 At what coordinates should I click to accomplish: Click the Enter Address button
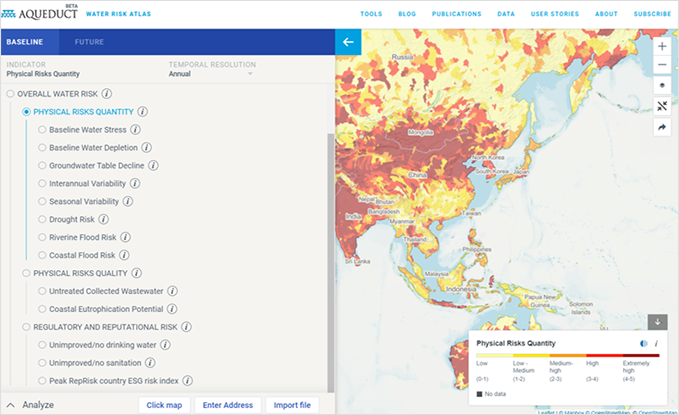pyautogui.click(x=227, y=405)
